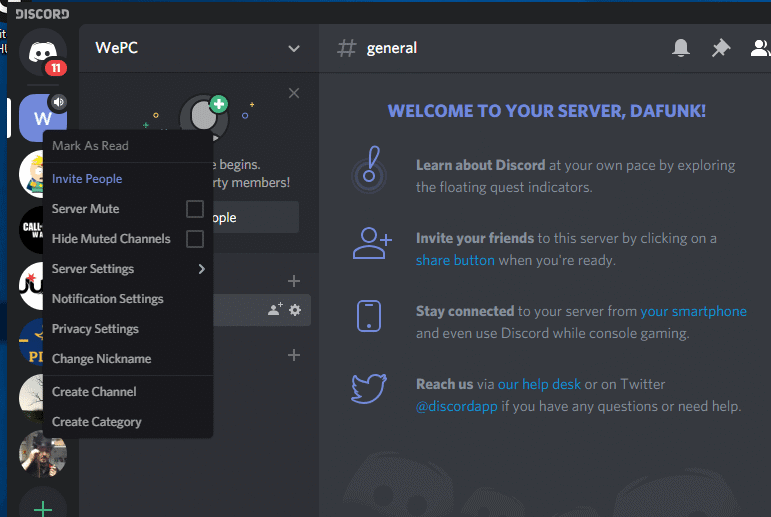771x517 pixels.
Task: Add channel in text channels category
Action: [x=294, y=281]
